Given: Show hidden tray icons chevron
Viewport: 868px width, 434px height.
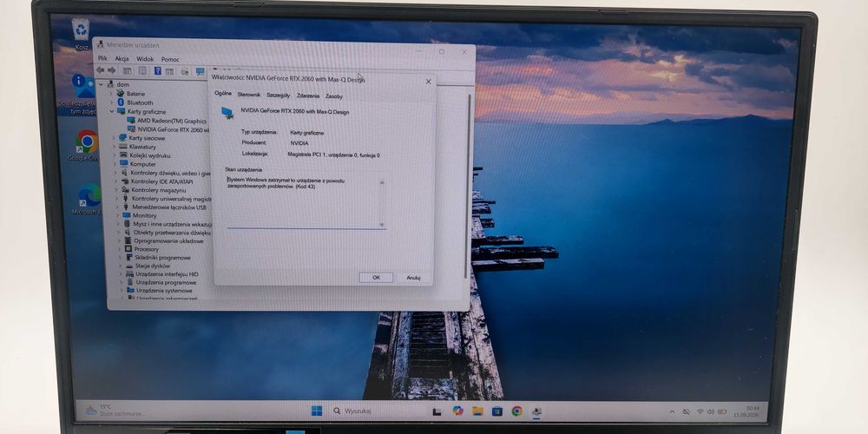Looking at the screenshot, I should [672, 411].
